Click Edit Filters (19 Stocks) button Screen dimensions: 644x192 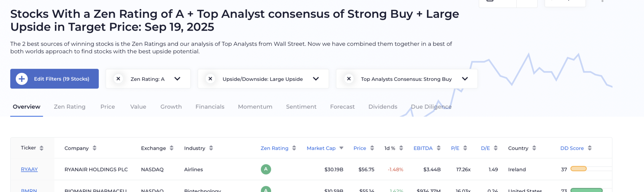click(54, 79)
